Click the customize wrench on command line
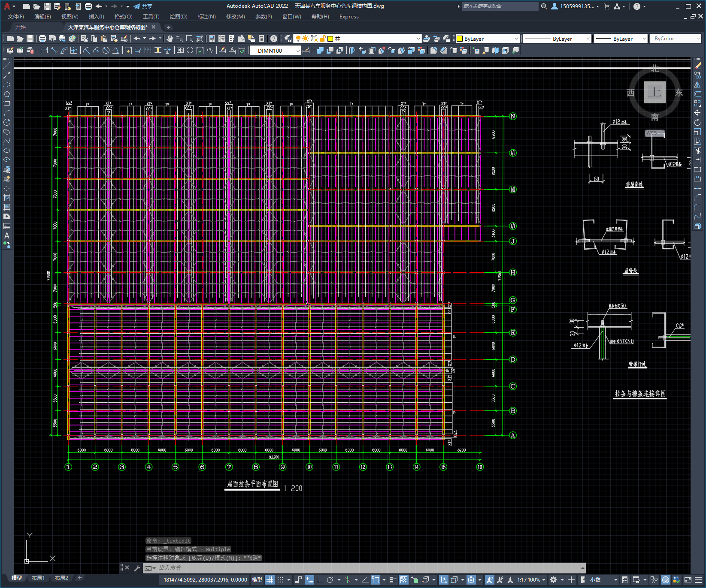Screen dimensions: 706x588 click(x=137, y=568)
